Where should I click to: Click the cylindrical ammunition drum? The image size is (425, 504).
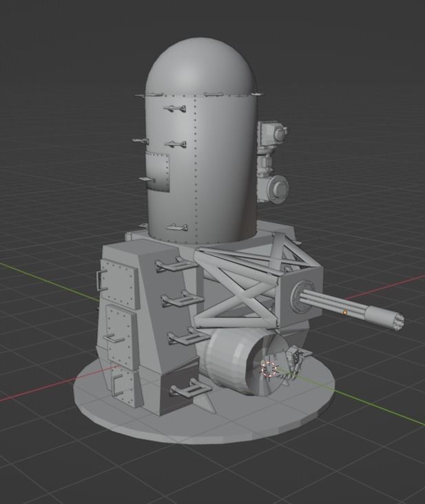pyautogui.click(x=244, y=361)
